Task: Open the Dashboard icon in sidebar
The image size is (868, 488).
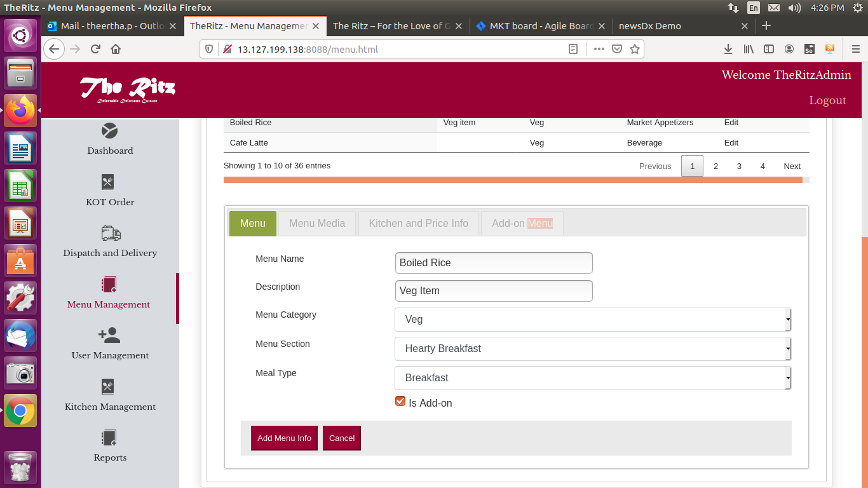Action: tap(109, 131)
